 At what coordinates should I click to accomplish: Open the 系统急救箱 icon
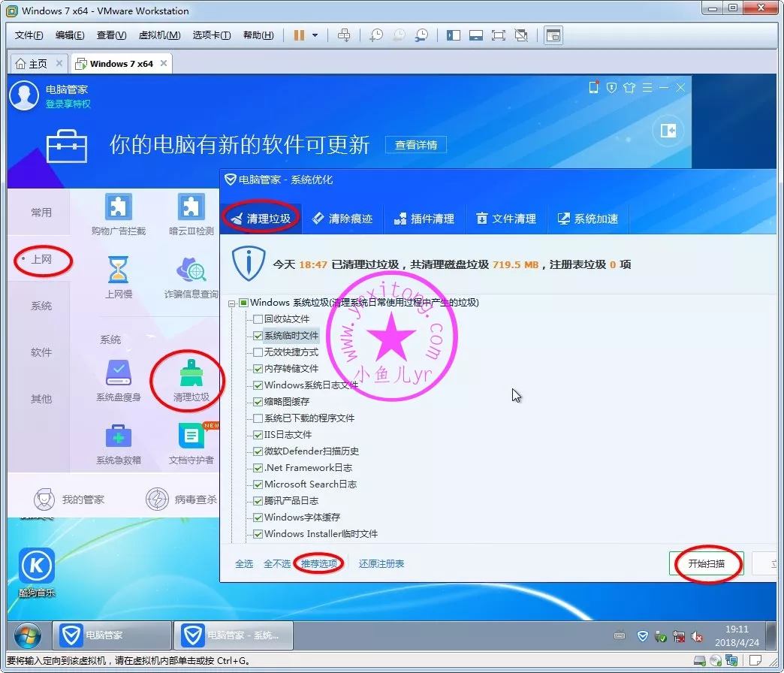118,436
